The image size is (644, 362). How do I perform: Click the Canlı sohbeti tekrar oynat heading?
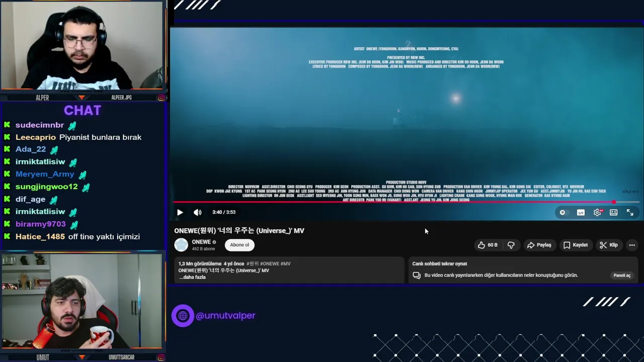tap(440, 263)
